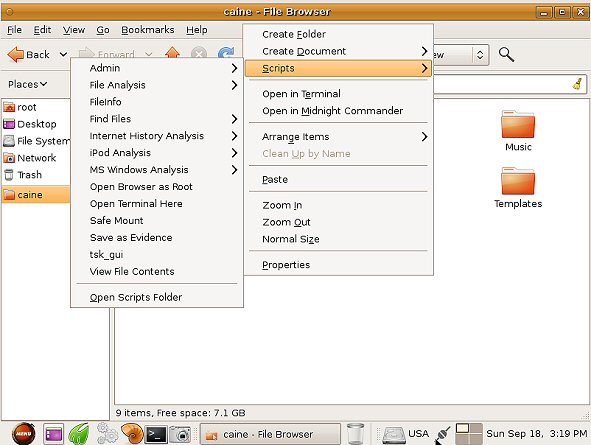Choose Zoom In
This screenshot has width=591, height=445.
[338, 205]
